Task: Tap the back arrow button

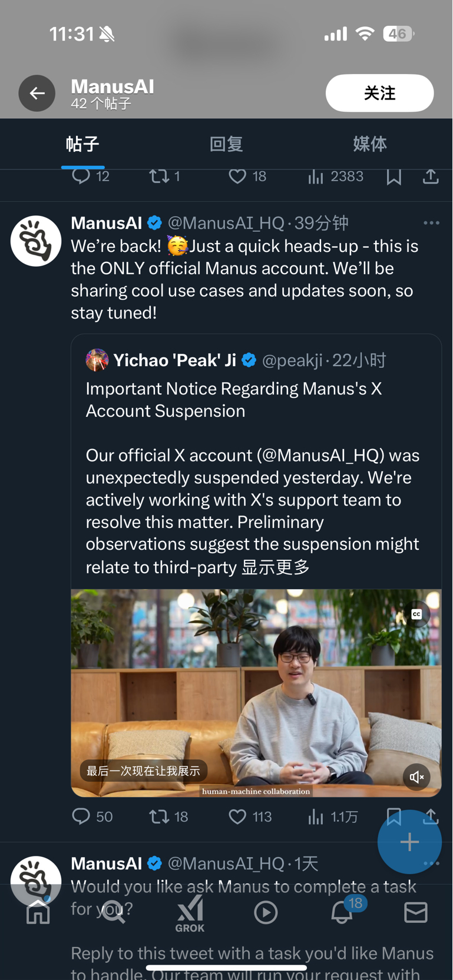Action: (37, 93)
